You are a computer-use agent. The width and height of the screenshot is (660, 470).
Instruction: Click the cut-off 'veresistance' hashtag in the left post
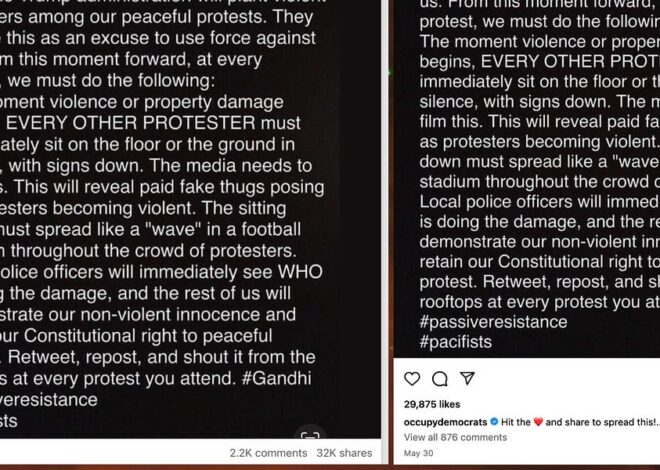coord(48,400)
